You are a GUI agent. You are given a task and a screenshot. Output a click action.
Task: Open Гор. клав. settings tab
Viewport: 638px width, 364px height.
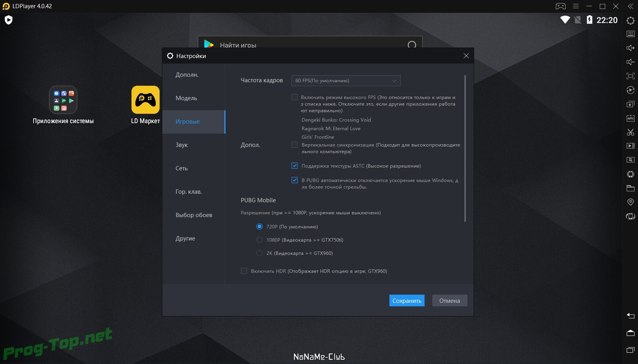[194, 192]
